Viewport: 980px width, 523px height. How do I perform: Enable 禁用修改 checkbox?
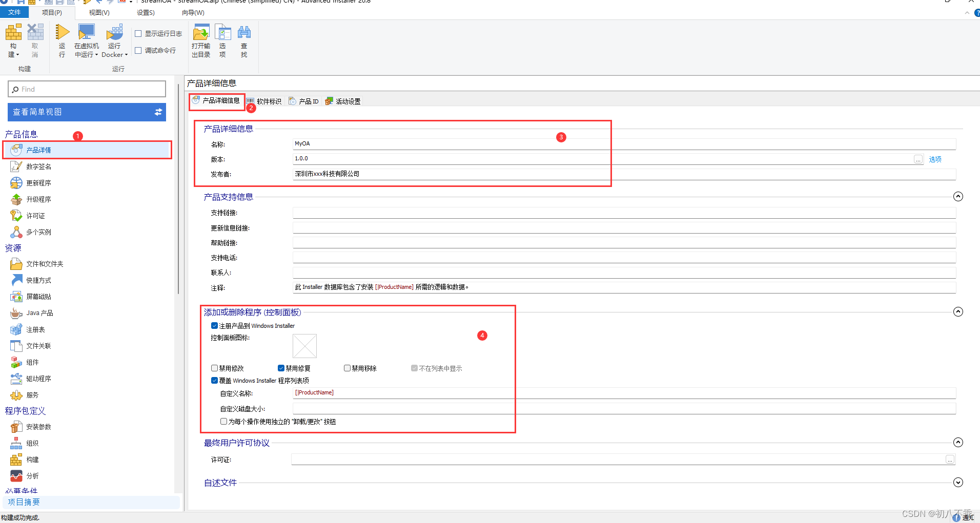[214, 368]
